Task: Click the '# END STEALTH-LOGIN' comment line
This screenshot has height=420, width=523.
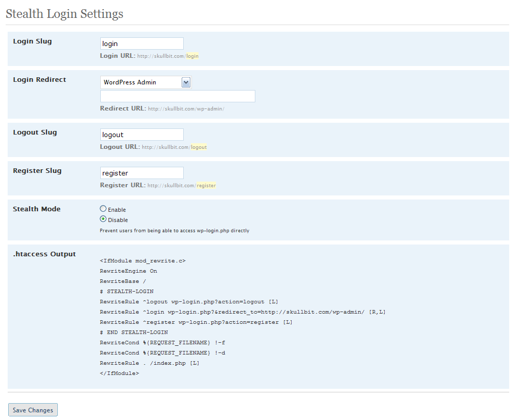Action: [134, 333]
